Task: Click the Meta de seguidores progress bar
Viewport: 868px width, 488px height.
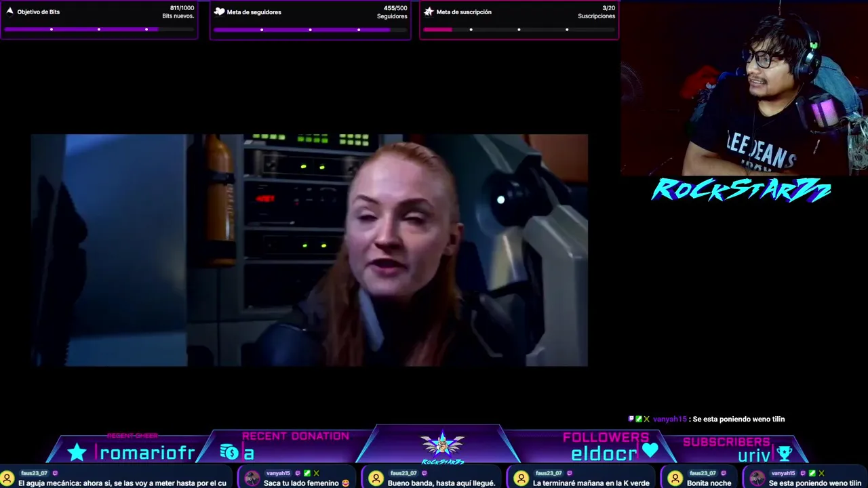Action: (310, 29)
